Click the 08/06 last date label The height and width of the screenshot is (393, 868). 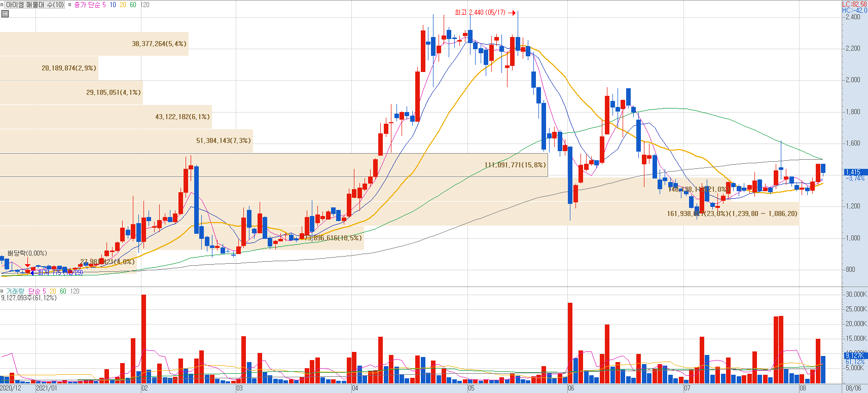click(853, 388)
